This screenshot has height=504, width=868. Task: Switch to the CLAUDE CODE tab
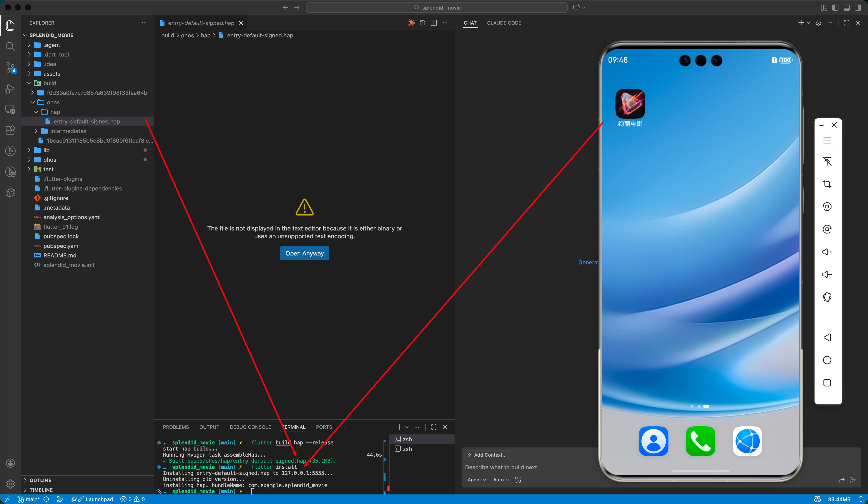504,23
